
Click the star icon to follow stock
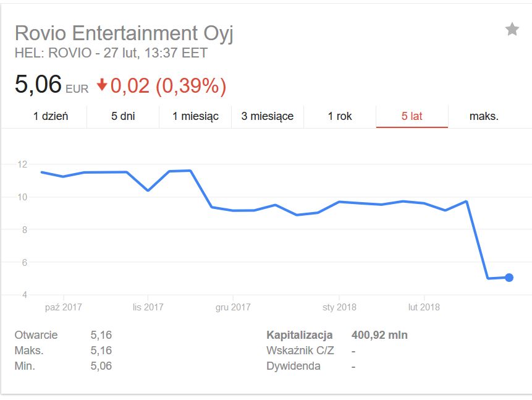(512, 29)
